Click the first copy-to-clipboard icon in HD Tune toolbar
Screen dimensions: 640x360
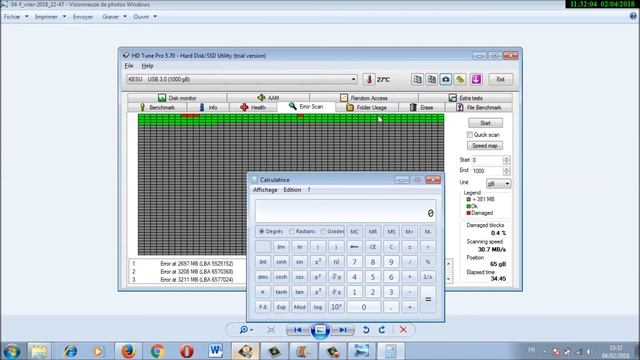pyautogui.click(x=417, y=79)
